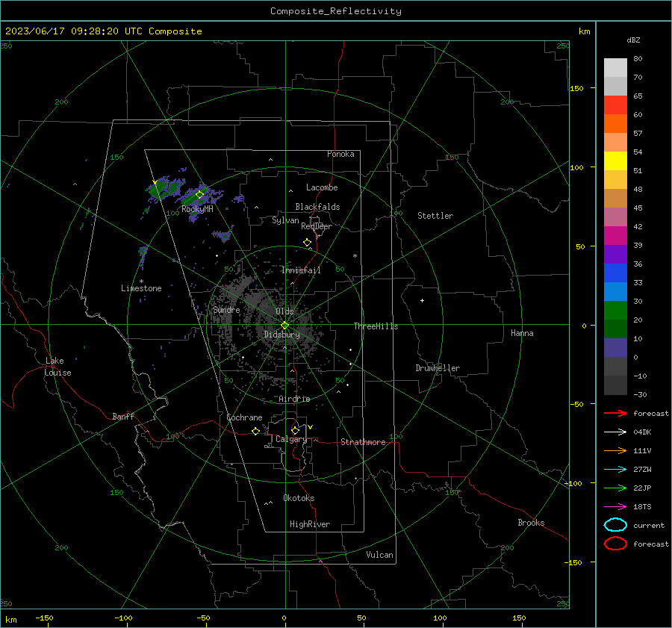Select the Lake Louise label
This screenshot has height=628, width=672.
pyautogui.click(x=57, y=367)
